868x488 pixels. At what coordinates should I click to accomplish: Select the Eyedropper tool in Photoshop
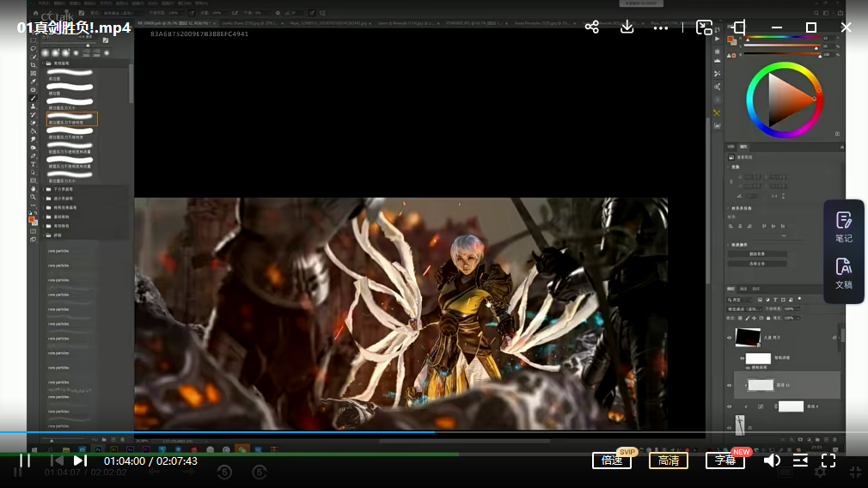pyautogui.click(x=34, y=82)
